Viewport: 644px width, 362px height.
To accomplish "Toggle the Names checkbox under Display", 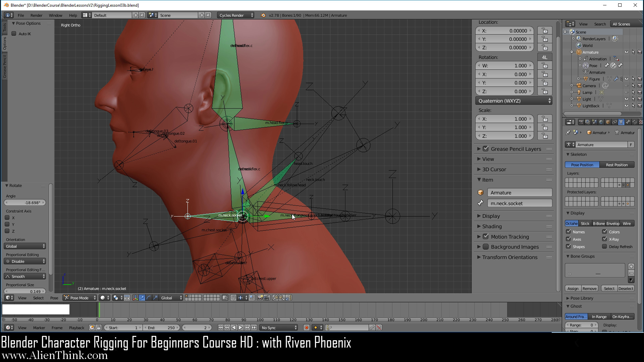I will 569,232.
